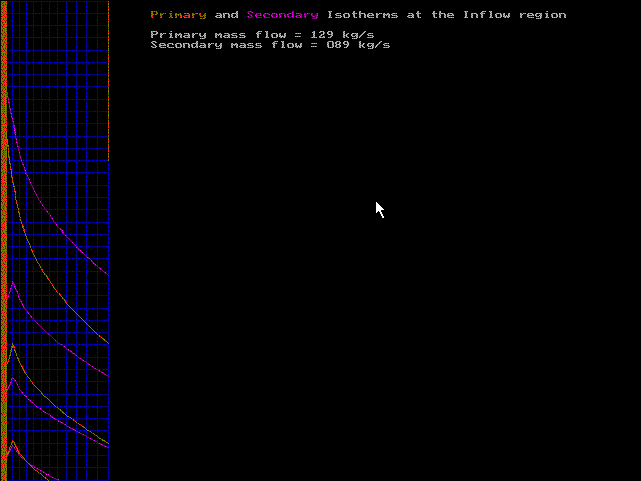Screen dimensions: 641x481
Task: Click the white mouse pointer arrow
Action: tap(379, 208)
